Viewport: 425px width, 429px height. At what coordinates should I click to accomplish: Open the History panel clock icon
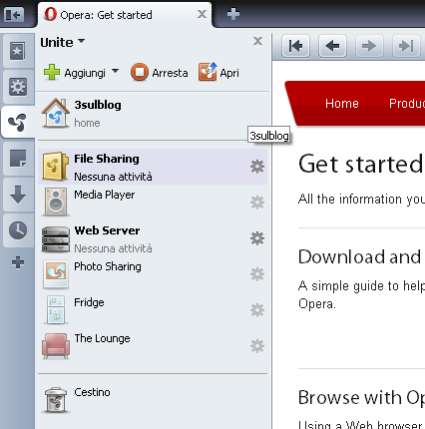click(17, 230)
